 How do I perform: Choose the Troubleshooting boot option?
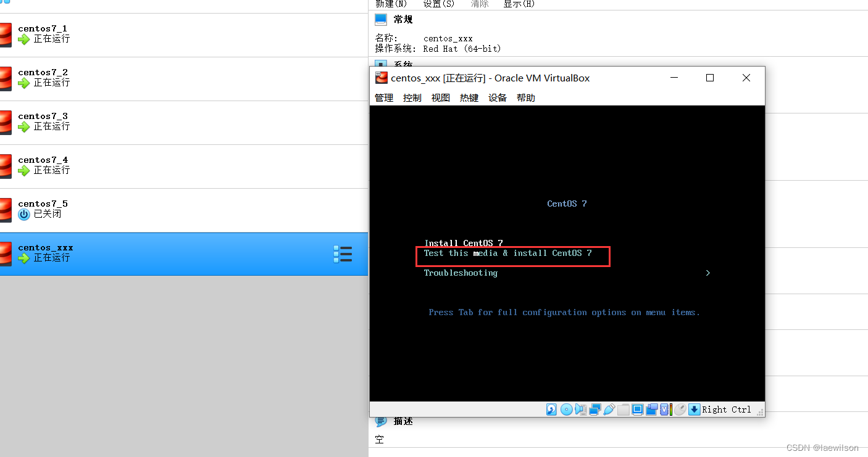(461, 273)
